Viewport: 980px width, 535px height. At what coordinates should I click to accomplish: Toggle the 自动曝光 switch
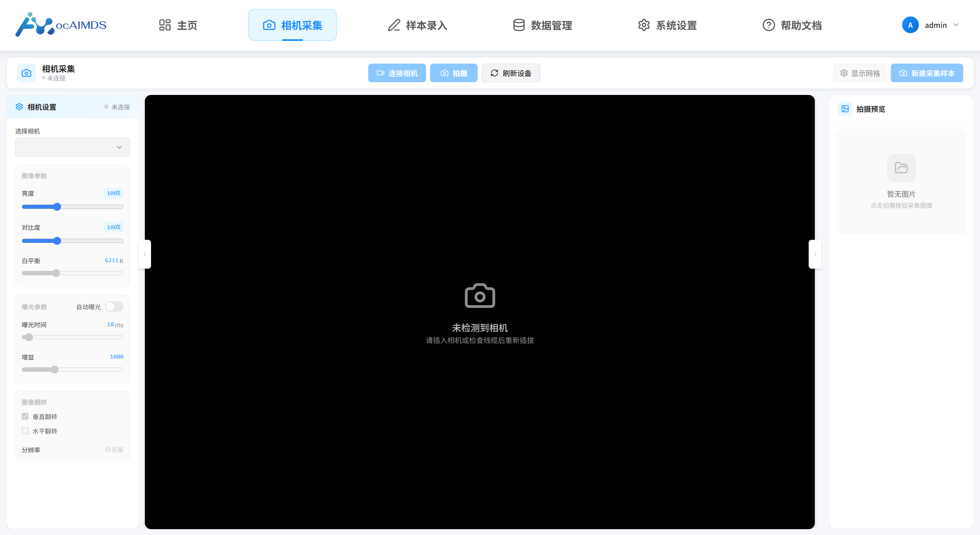(x=114, y=307)
